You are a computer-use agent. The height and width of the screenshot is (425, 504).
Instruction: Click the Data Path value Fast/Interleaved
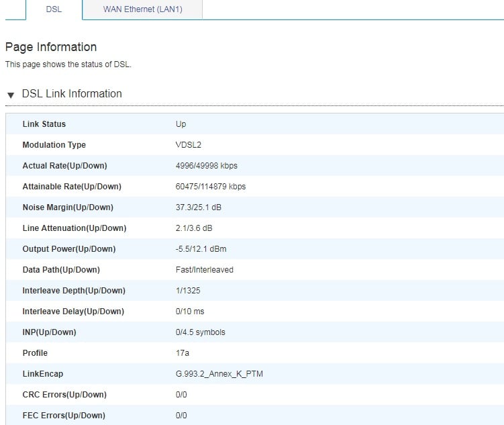coord(205,270)
